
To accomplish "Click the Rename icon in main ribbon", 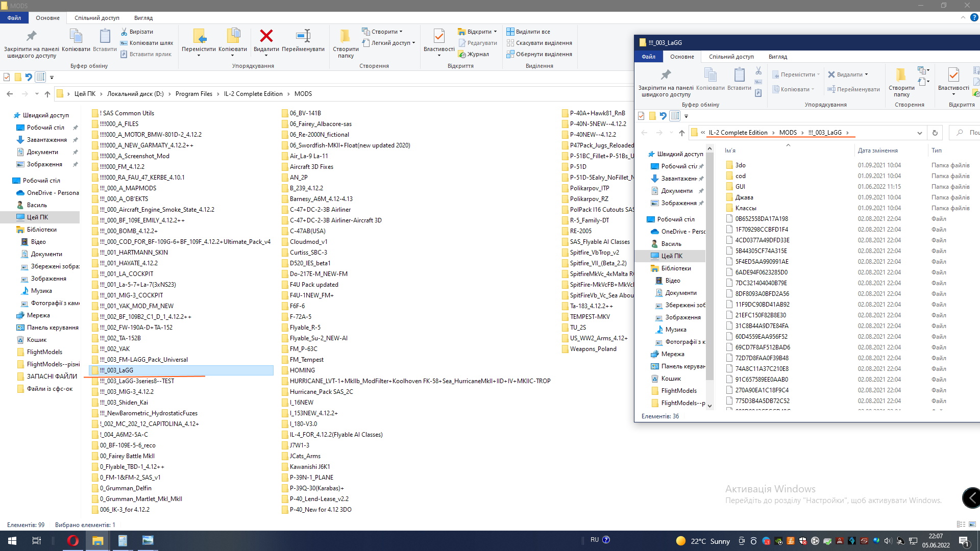I will pyautogui.click(x=303, y=36).
